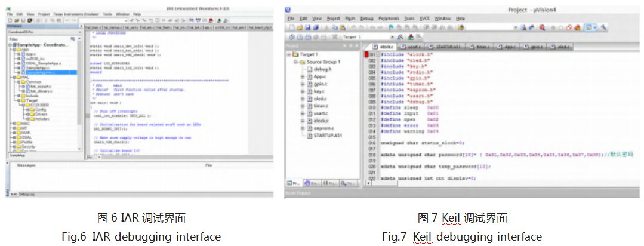Click New file icon in µVision4 toolbar
The image size is (644, 246).
(x=292, y=27)
